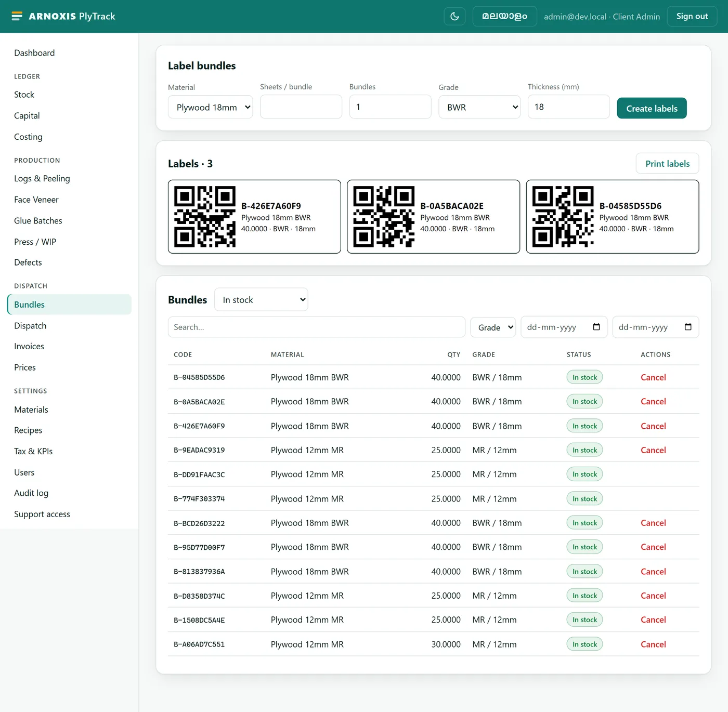Focus the Sheets / bundle input field
Screen dimensions: 728x712
(x=301, y=107)
